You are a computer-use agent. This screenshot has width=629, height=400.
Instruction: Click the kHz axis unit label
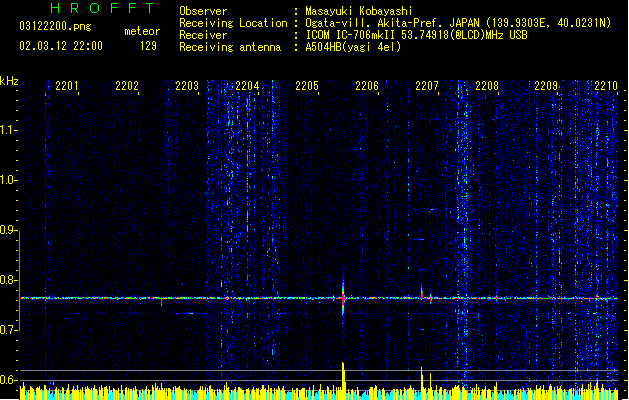coord(9,81)
